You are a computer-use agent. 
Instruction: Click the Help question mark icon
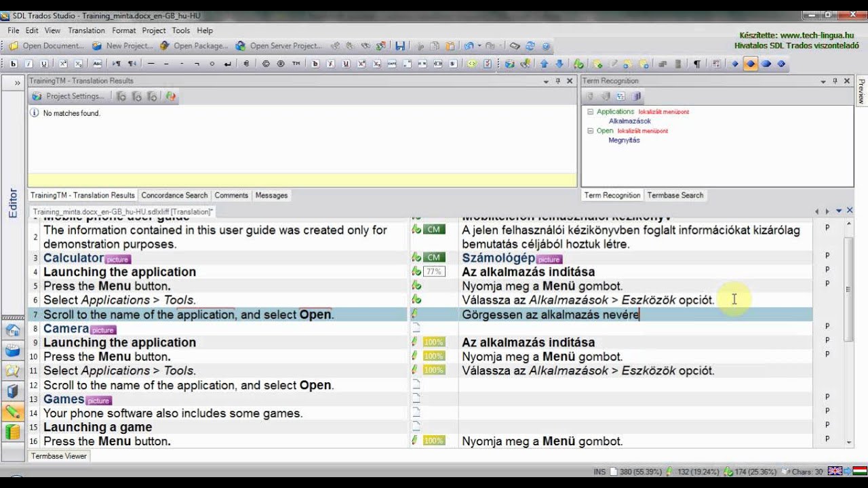tap(546, 46)
